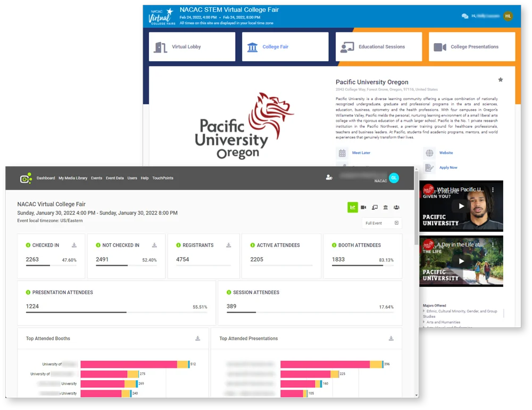Open the chat bubbles icon in college fair header
The image size is (532, 410).
click(x=465, y=16)
